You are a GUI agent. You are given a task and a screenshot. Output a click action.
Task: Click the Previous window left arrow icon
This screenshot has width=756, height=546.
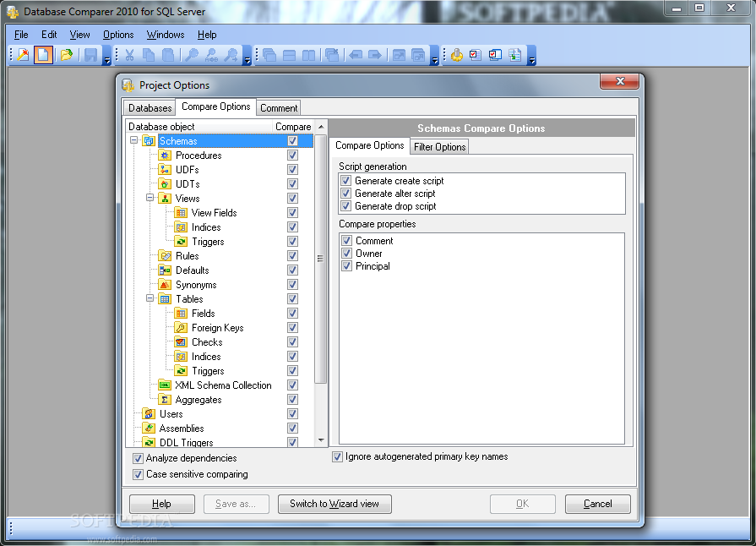[356, 55]
